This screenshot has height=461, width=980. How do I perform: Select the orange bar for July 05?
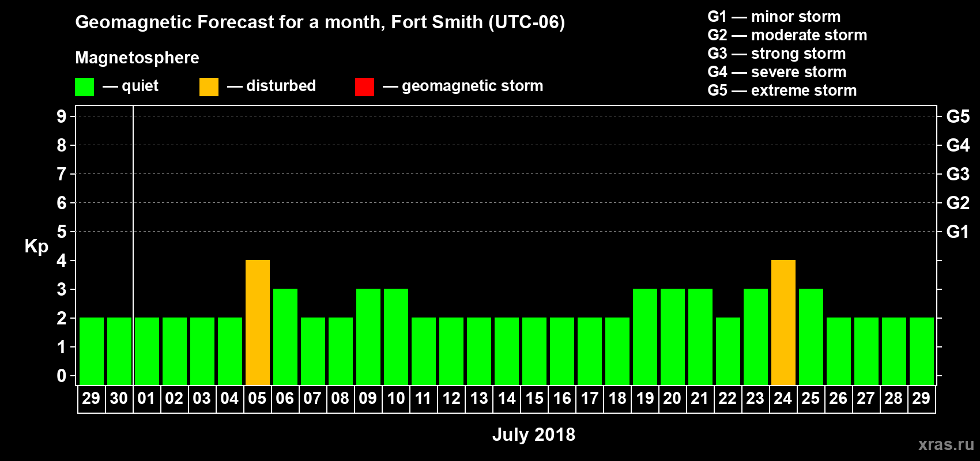[x=258, y=322]
